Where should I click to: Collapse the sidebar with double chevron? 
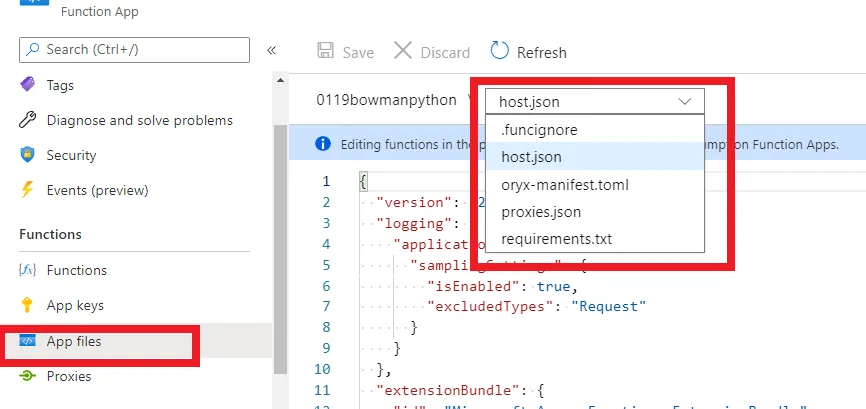pos(271,50)
